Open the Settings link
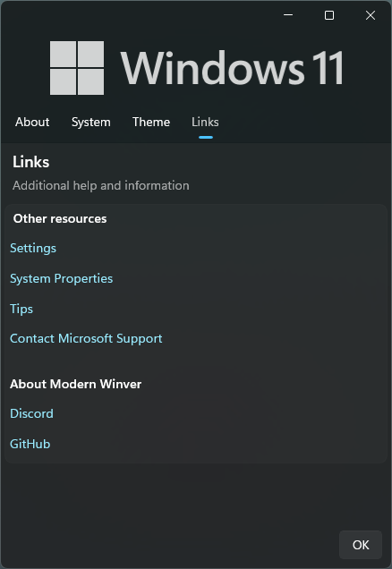The width and height of the screenshot is (392, 569). (x=33, y=248)
